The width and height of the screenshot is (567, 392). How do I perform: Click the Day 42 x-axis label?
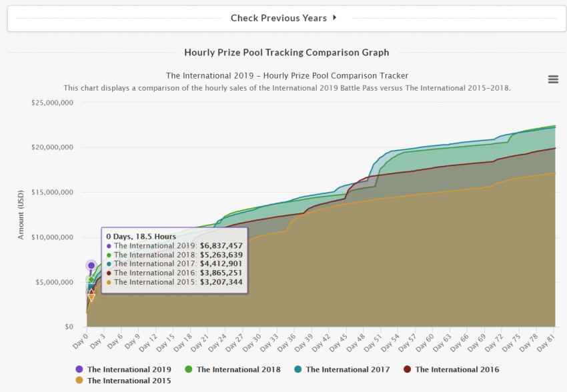click(x=322, y=339)
